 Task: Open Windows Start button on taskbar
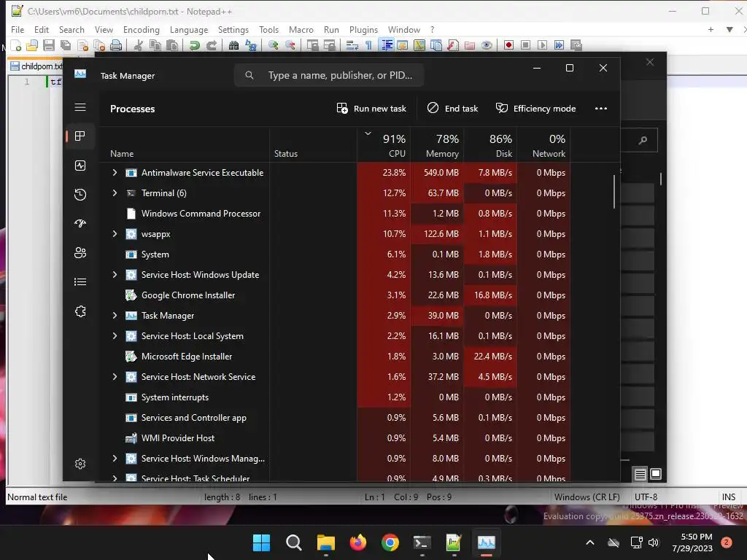tap(261, 542)
